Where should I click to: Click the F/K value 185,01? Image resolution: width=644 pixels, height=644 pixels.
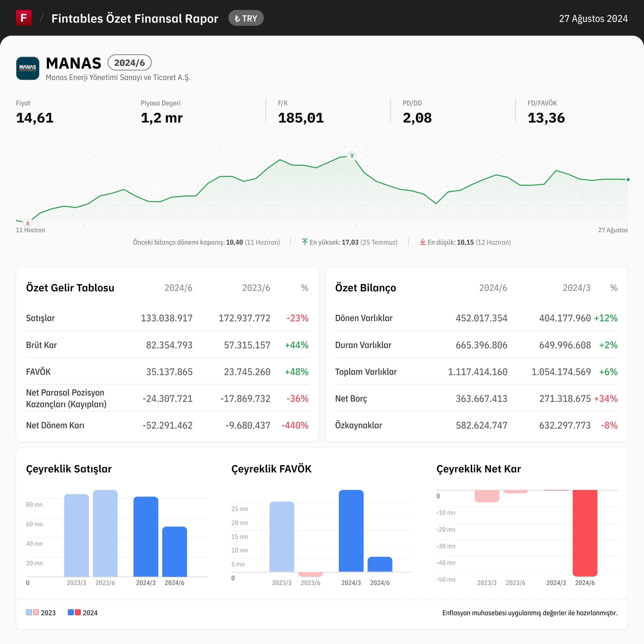301,118
